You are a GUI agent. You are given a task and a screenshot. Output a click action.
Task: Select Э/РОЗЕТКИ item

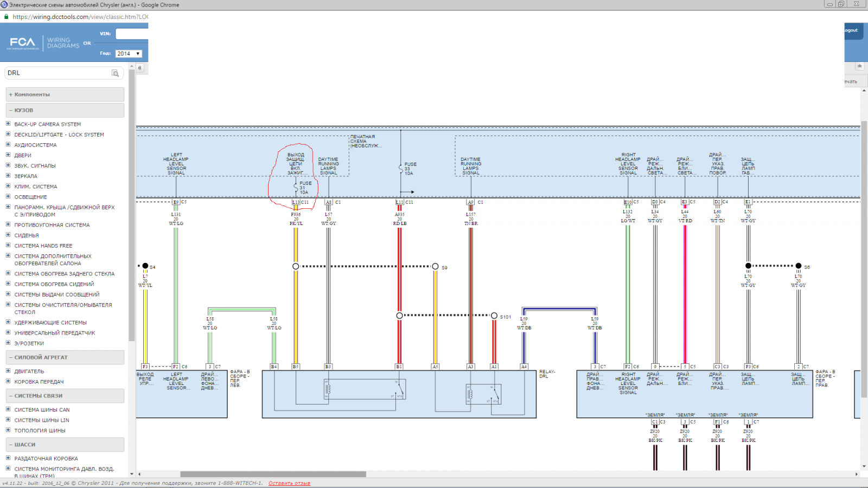pyautogui.click(x=29, y=343)
